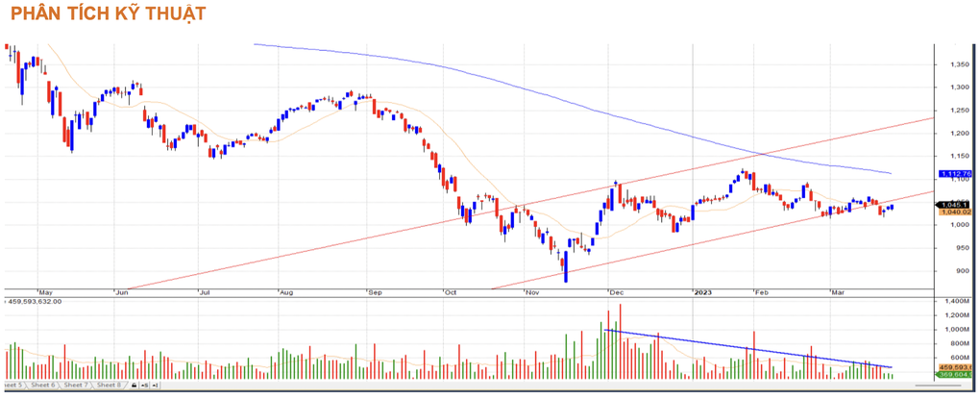The image size is (980, 399).
Task: Click the blue descending volume trendline
Action: 749,349
